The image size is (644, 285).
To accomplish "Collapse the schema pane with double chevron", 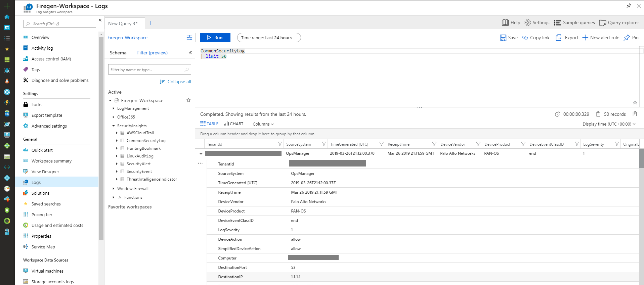I will pyautogui.click(x=190, y=53).
